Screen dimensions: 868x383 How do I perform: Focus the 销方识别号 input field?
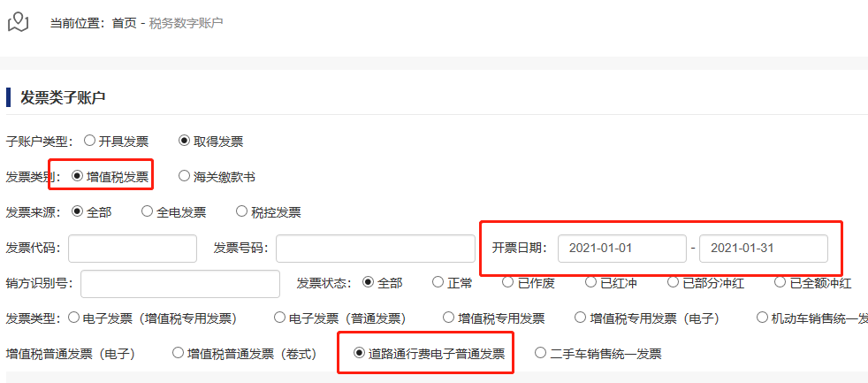pos(180,284)
